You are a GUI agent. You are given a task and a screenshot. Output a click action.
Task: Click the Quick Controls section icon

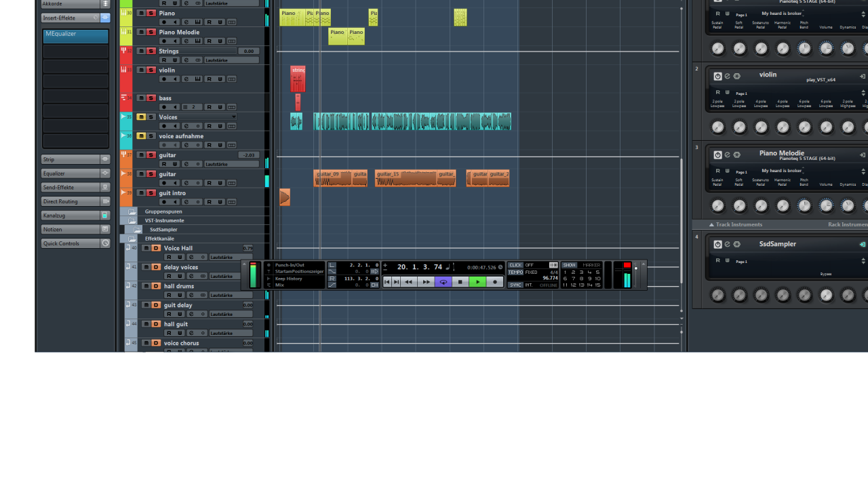pos(105,243)
